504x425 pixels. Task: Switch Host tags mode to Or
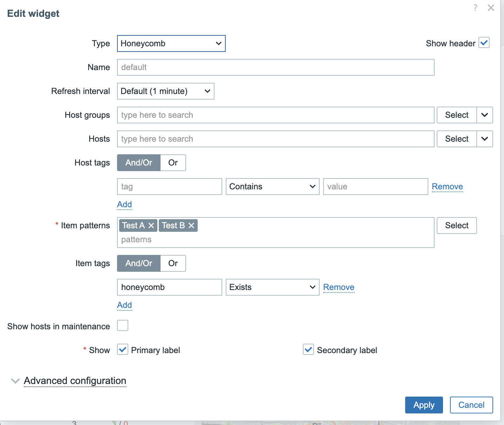(173, 163)
